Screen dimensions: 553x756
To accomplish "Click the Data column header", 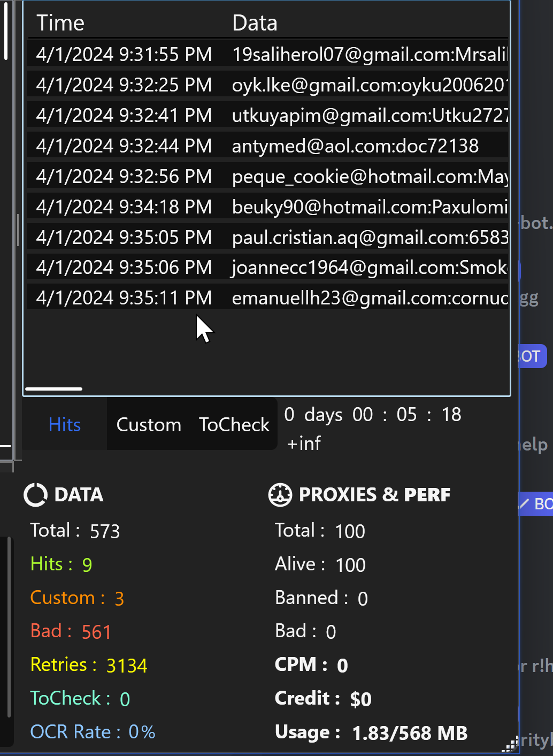I will click(x=255, y=24).
